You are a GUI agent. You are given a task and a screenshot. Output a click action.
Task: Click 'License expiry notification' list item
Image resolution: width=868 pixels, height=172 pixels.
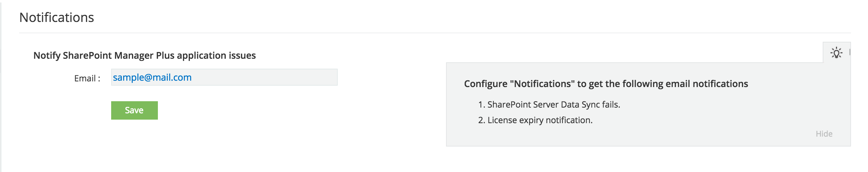tap(540, 120)
